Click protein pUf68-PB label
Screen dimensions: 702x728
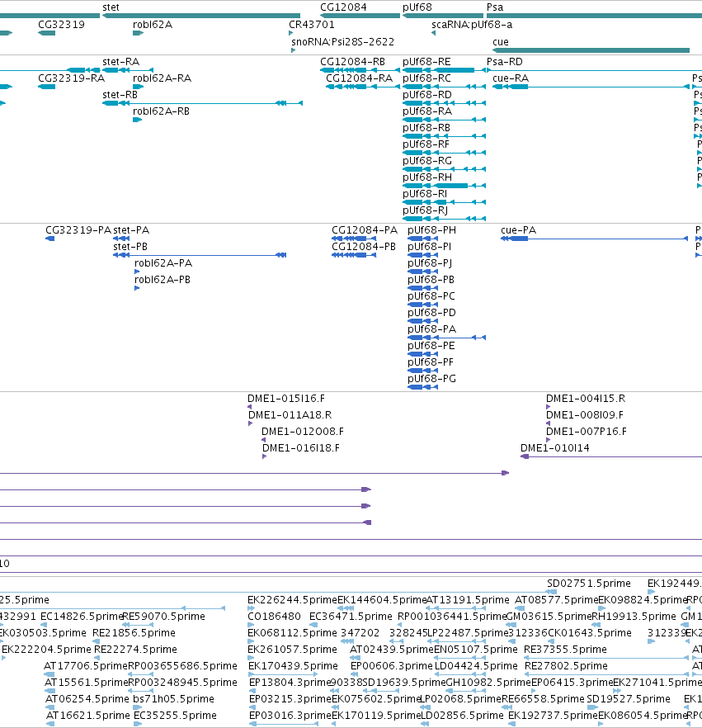[431, 279]
